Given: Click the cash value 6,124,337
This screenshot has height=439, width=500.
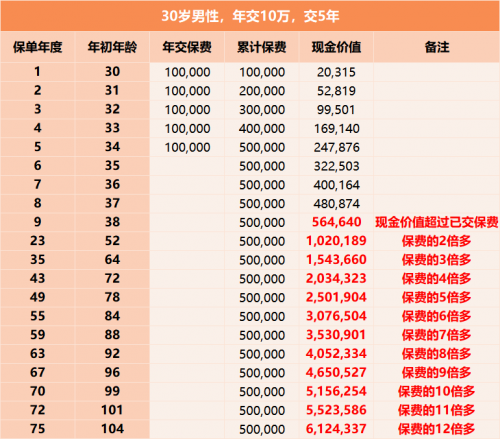Looking at the screenshot, I should point(336,429).
